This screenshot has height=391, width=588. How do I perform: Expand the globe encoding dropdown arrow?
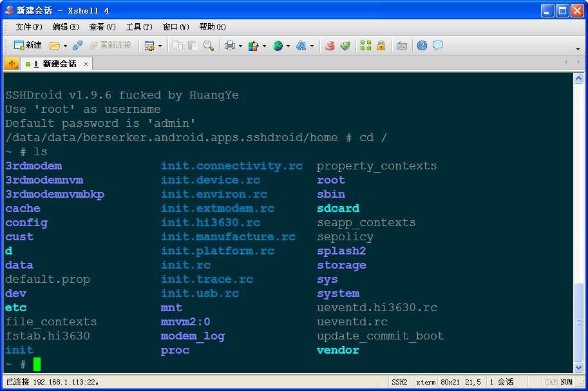click(288, 46)
